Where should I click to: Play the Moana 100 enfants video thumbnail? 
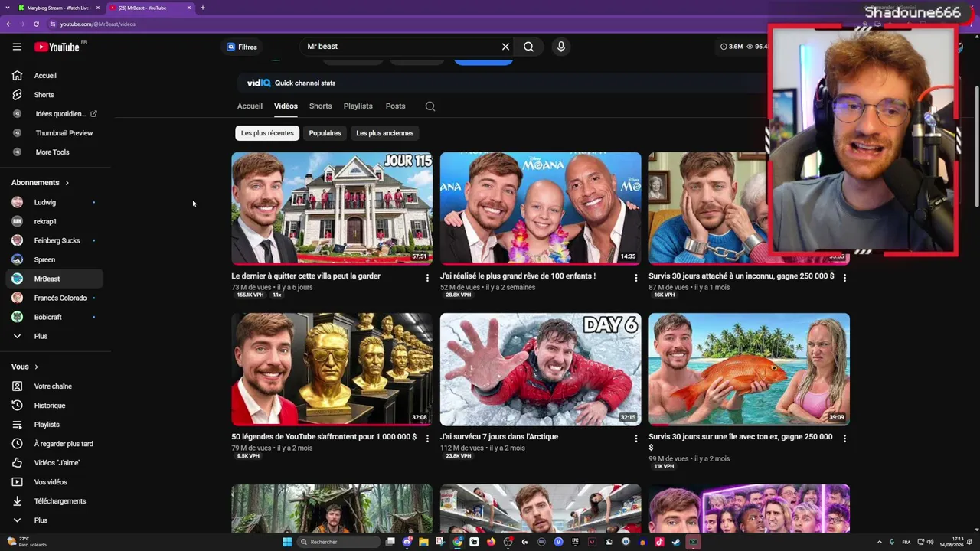541,208
